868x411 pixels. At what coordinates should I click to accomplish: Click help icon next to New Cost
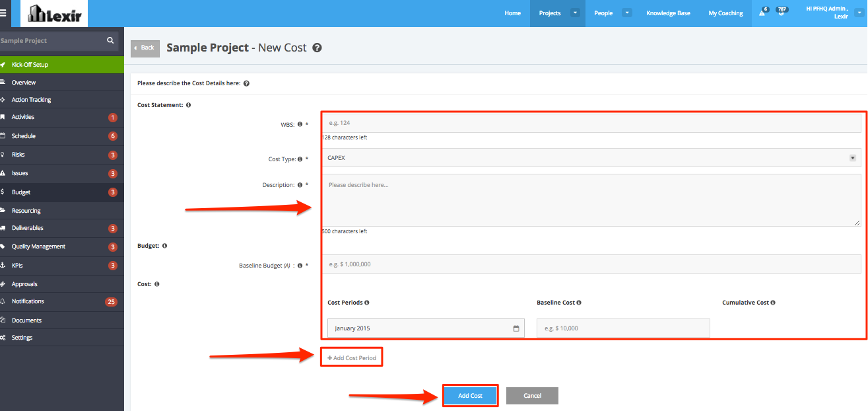click(317, 48)
